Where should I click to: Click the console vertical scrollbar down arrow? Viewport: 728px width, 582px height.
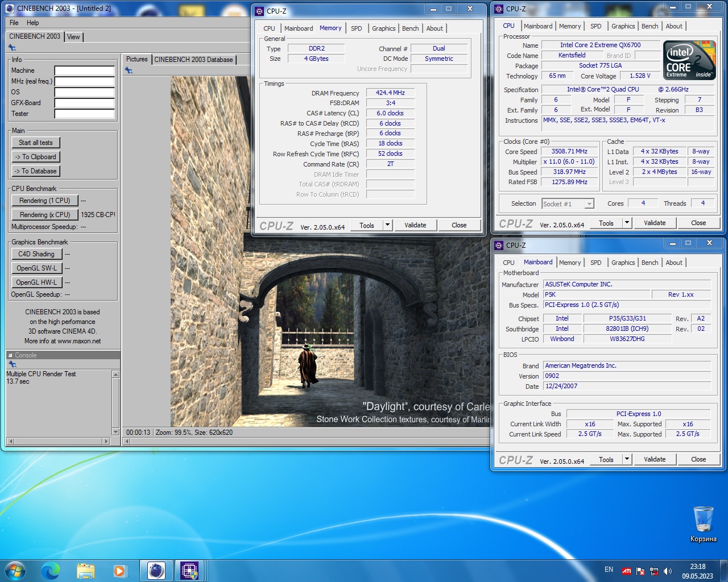point(116,432)
